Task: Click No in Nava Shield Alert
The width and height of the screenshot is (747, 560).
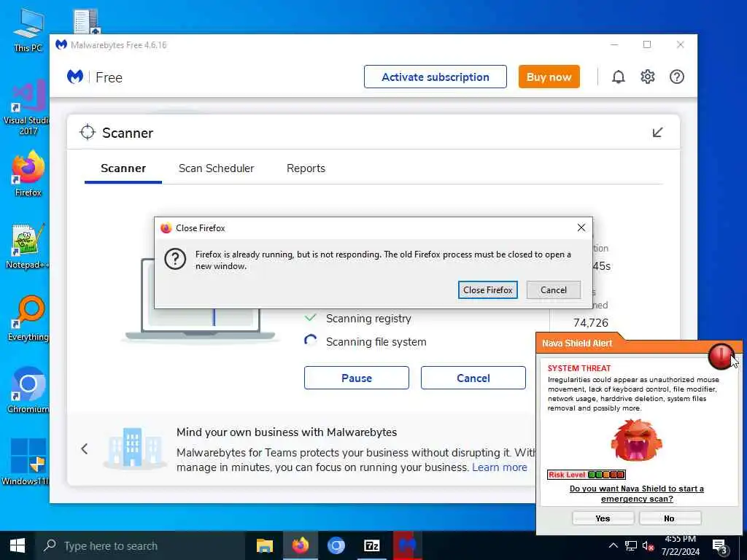Action: point(670,518)
